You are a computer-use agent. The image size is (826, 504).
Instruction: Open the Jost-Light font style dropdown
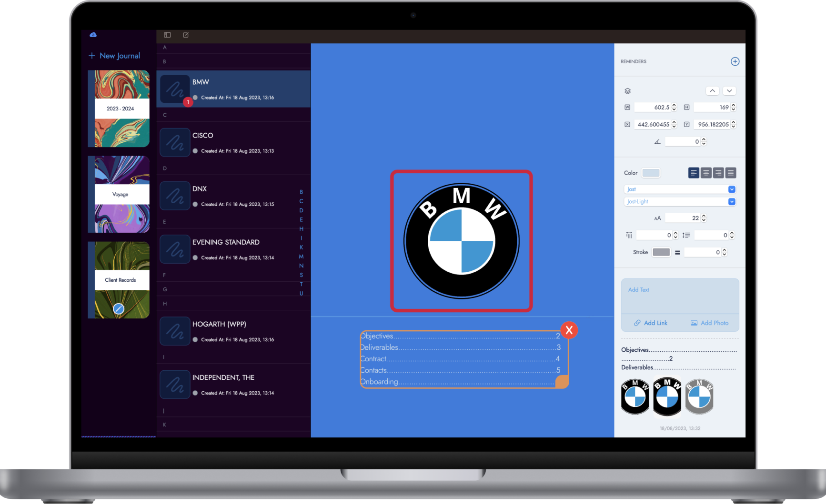[x=732, y=202]
